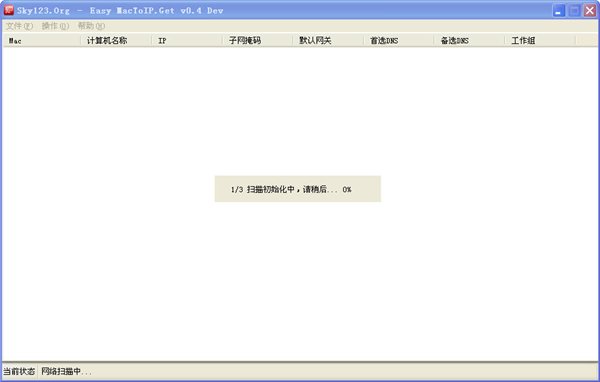
Task: Click the red app icon in title bar
Action: pyautogui.click(x=8, y=10)
